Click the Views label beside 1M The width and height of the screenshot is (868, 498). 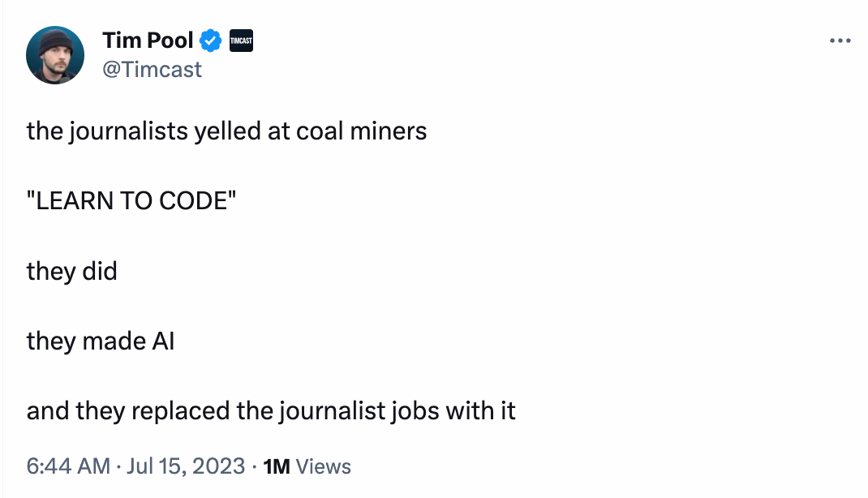tap(324, 466)
